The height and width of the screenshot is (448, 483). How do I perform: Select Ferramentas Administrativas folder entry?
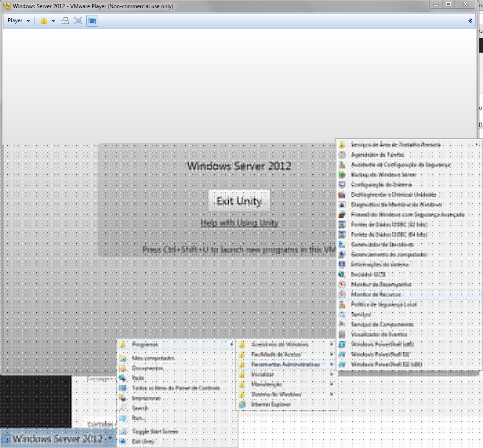pyautogui.click(x=287, y=364)
